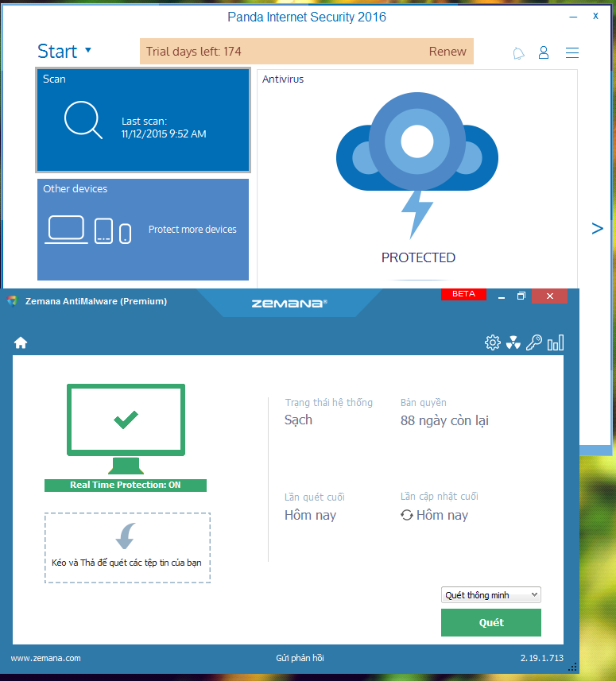Screen dimensions: 616x681
Task: Open Zemana settings gear
Action: point(492,342)
